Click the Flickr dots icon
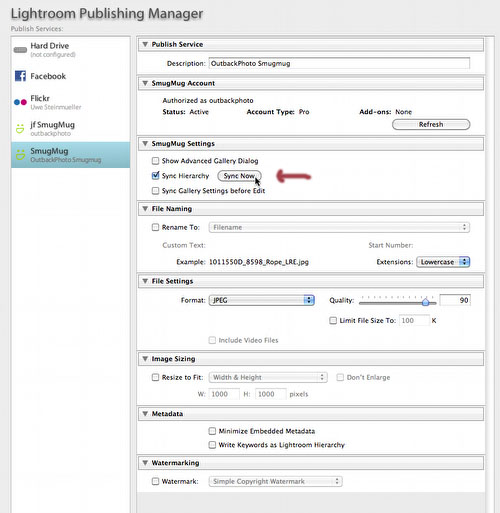500x513 pixels. pos(20,102)
